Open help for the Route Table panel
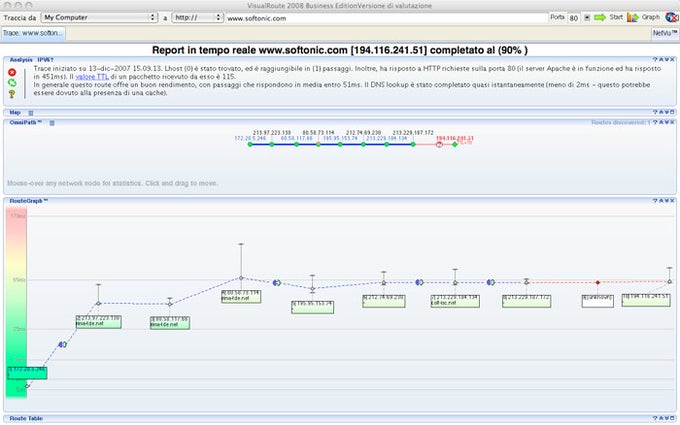 pos(655,418)
